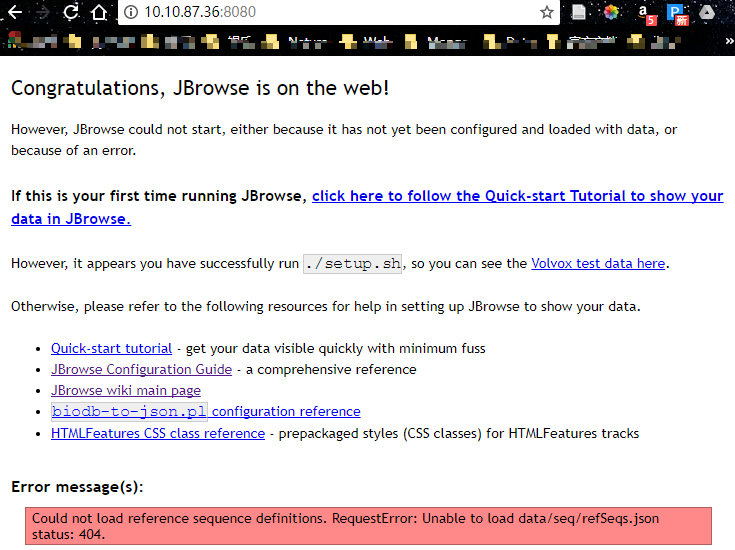
Task: Click the text "If this is your first time running JBrowse,"
Action: point(159,196)
